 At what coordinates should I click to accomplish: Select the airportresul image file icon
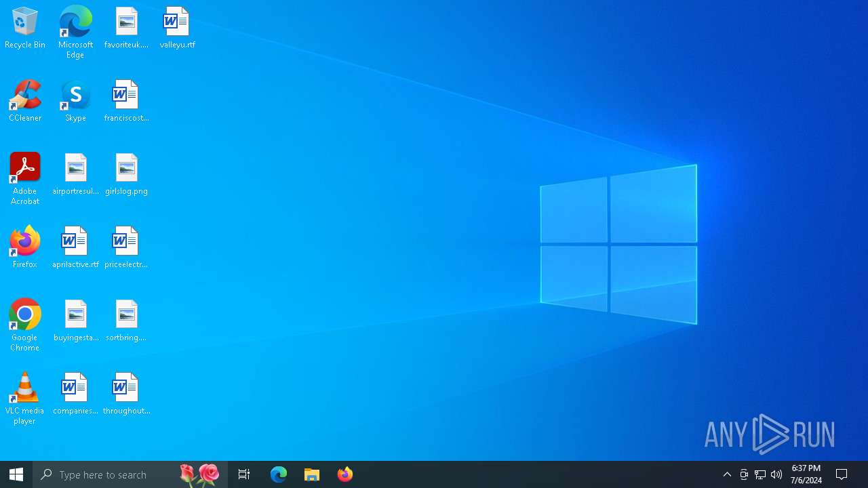coord(75,175)
